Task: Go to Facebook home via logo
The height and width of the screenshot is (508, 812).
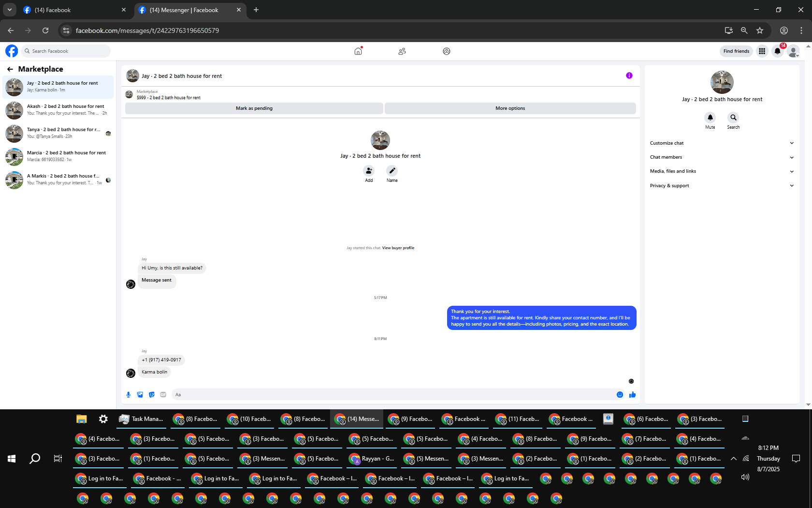Action: click(x=12, y=51)
